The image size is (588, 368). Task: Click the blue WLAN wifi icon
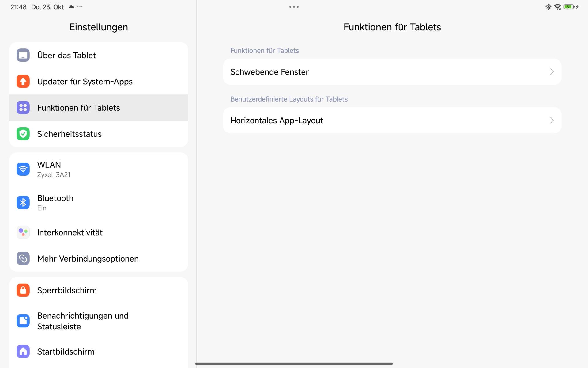pyautogui.click(x=23, y=169)
